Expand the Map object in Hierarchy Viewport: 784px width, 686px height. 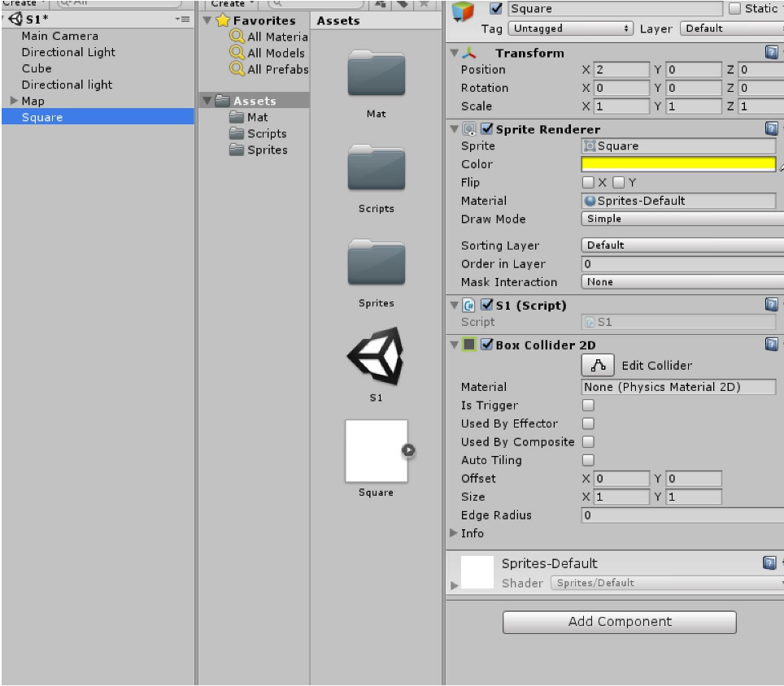[x=14, y=101]
